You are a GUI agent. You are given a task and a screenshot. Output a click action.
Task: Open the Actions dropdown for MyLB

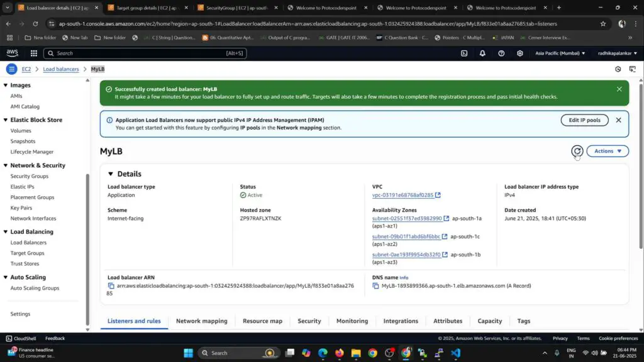click(x=608, y=151)
